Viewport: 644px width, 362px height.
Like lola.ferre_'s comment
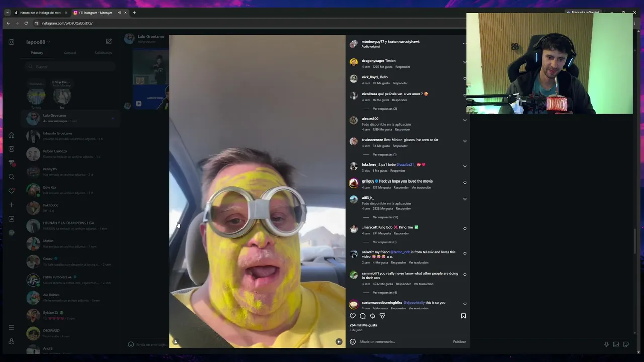pyautogui.click(x=465, y=166)
